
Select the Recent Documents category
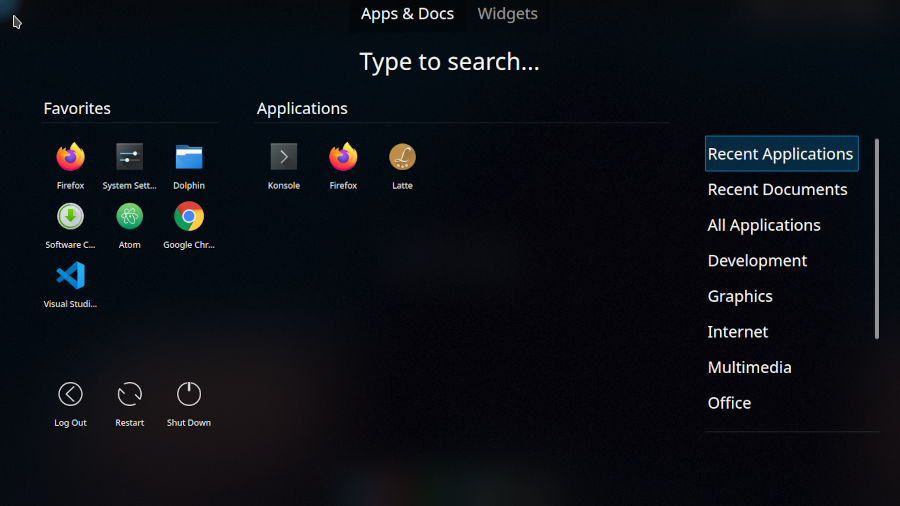(777, 190)
